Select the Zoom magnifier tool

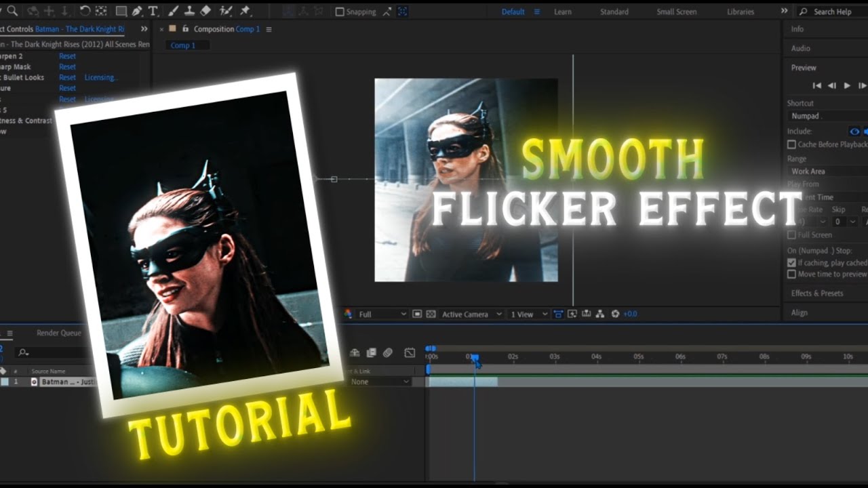pyautogui.click(x=12, y=11)
